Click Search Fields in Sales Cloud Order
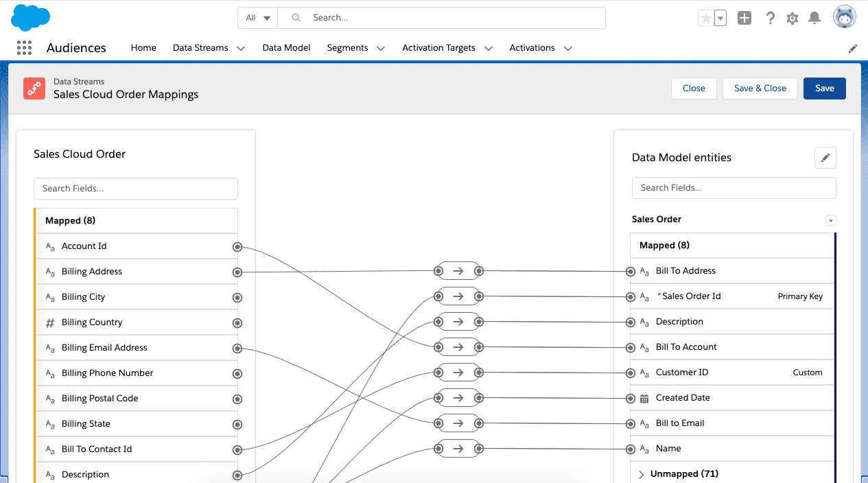868x483 pixels. coord(136,189)
